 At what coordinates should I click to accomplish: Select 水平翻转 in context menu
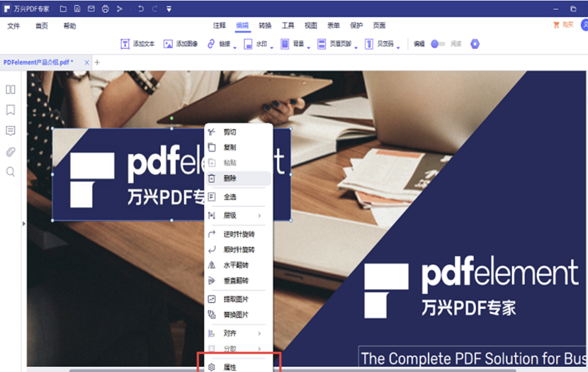click(x=239, y=265)
